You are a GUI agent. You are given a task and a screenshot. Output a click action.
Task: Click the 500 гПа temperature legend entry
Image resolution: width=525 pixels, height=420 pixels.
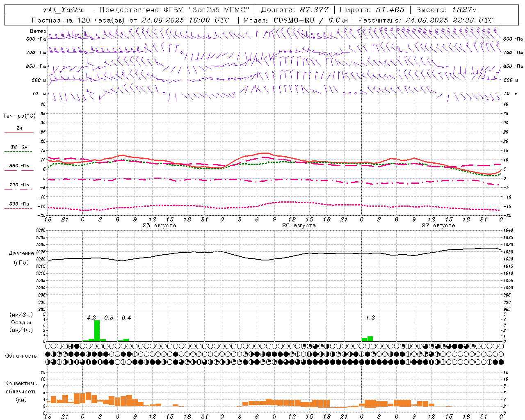19,204
